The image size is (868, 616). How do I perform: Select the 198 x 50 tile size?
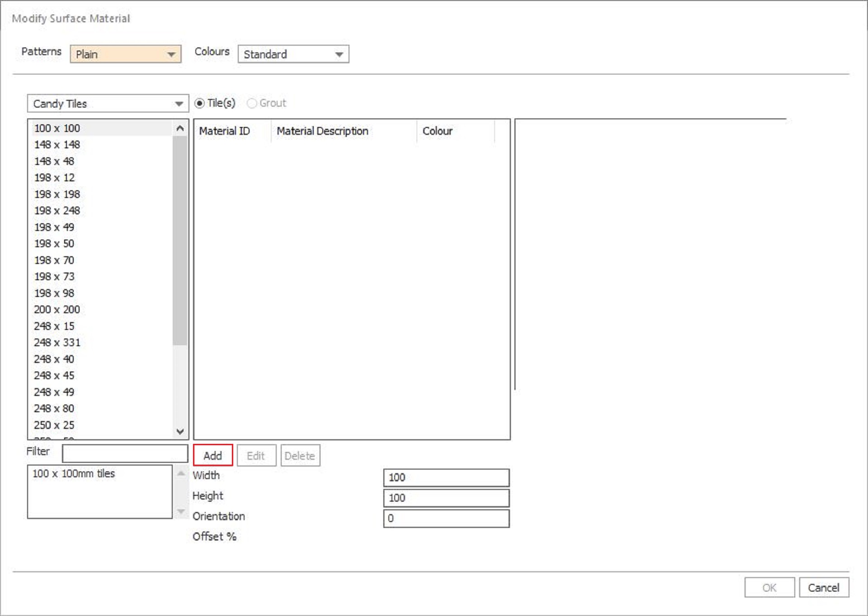(x=101, y=244)
